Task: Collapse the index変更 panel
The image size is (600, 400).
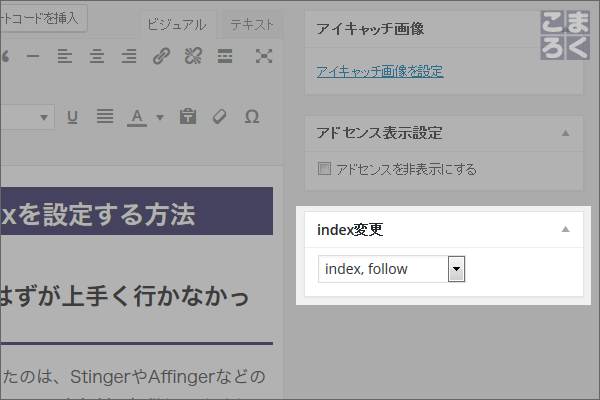Action: (565, 229)
